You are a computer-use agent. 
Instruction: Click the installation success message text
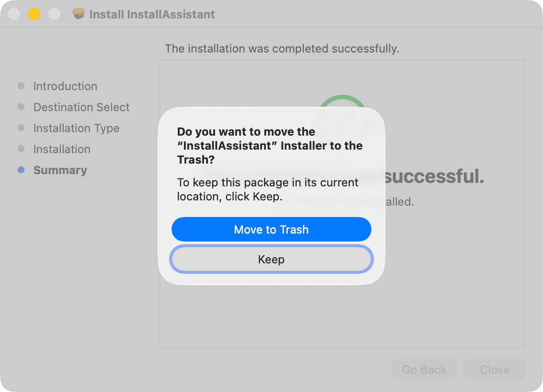point(282,49)
